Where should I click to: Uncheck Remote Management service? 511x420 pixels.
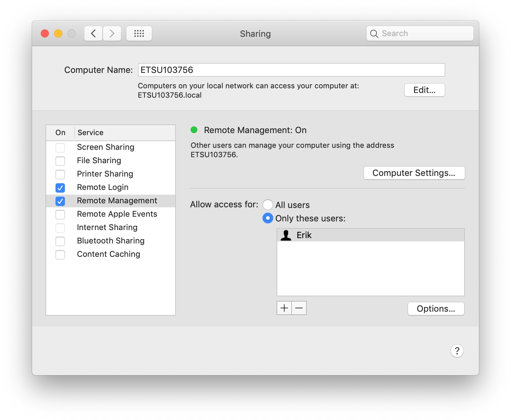tap(60, 201)
